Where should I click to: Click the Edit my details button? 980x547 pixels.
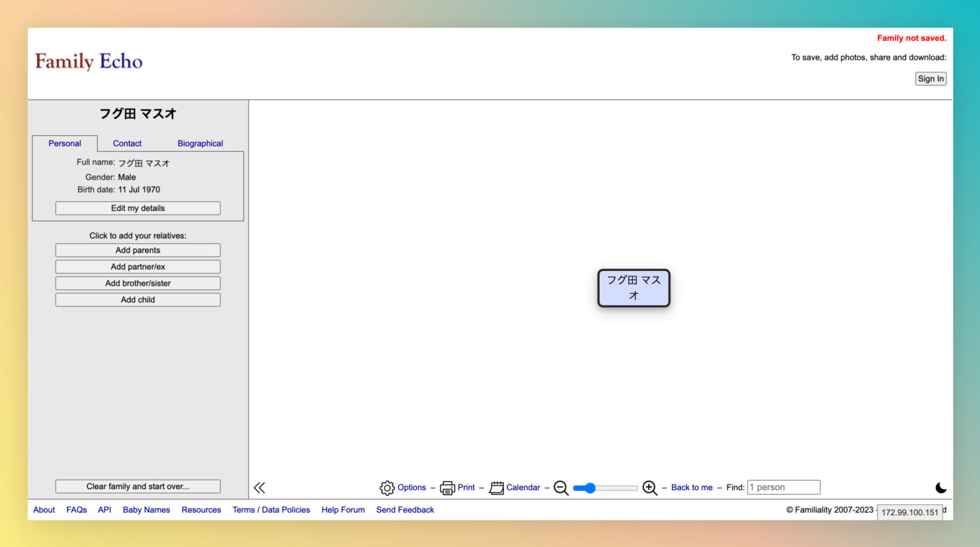(137, 208)
